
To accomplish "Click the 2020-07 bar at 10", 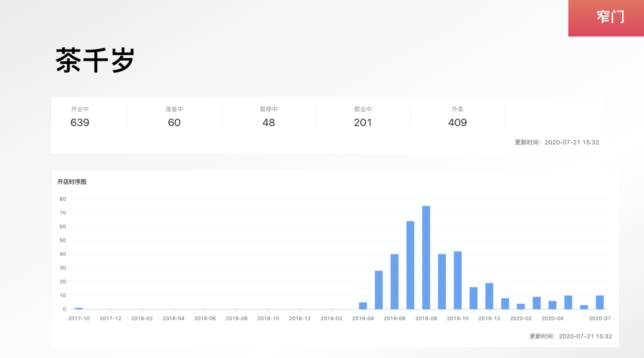I will 600,302.
